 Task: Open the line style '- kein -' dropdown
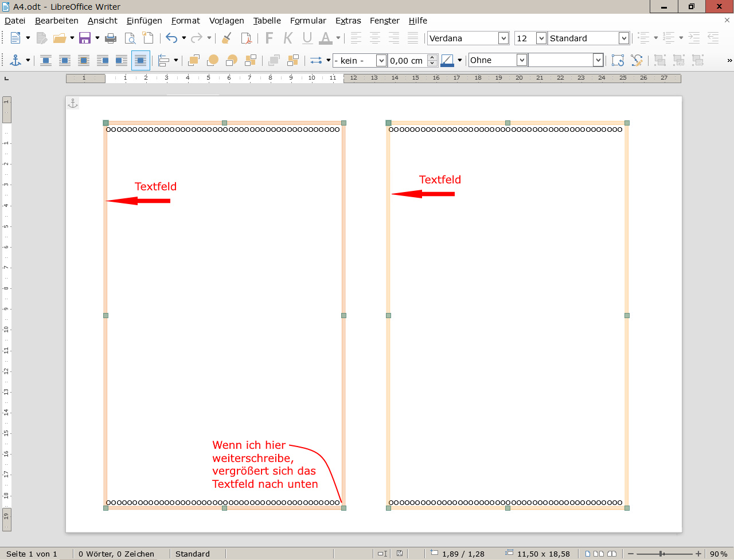(x=381, y=60)
